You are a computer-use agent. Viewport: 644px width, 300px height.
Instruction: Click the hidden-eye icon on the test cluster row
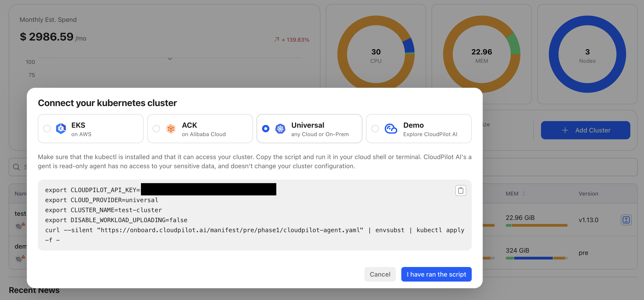click(18, 226)
